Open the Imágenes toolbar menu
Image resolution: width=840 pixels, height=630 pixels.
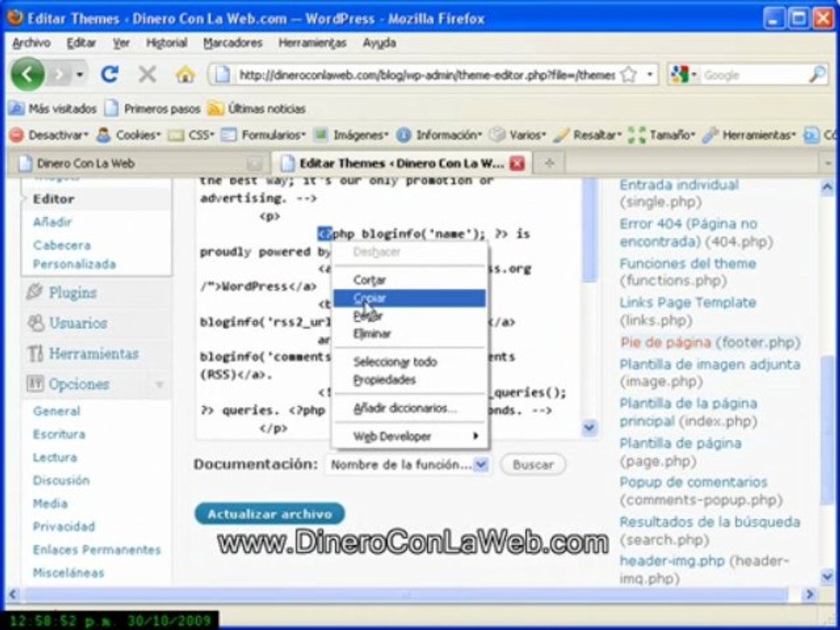tap(351, 135)
